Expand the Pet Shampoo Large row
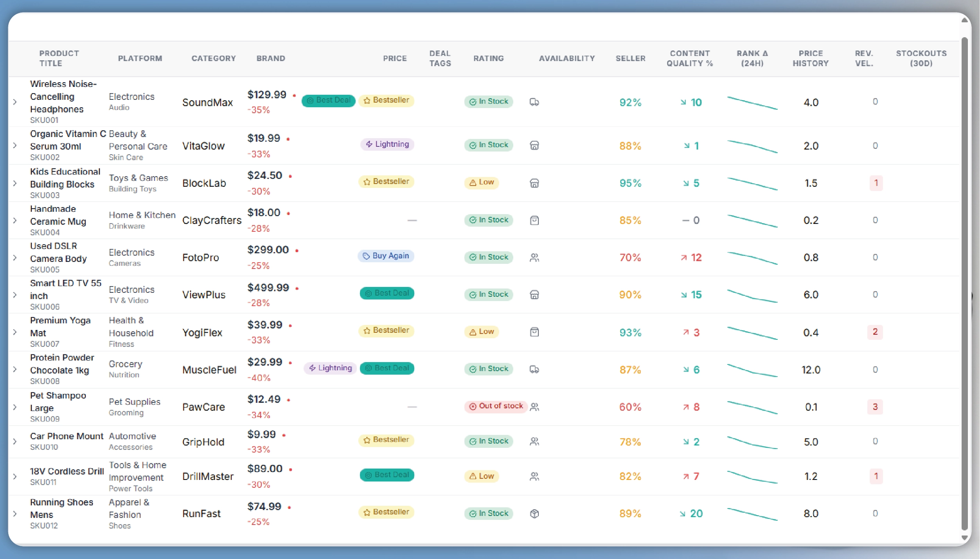Viewport: 980px width, 559px height. pos(15,407)
